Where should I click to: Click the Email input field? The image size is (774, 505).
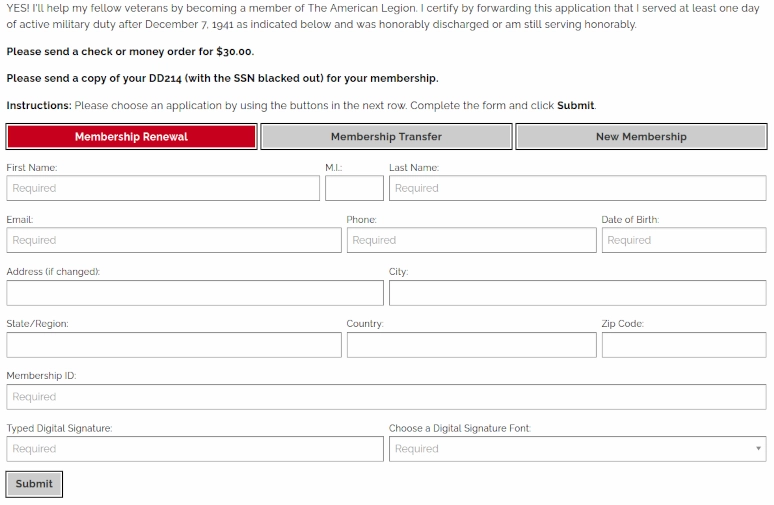click(x=174, y=240)
